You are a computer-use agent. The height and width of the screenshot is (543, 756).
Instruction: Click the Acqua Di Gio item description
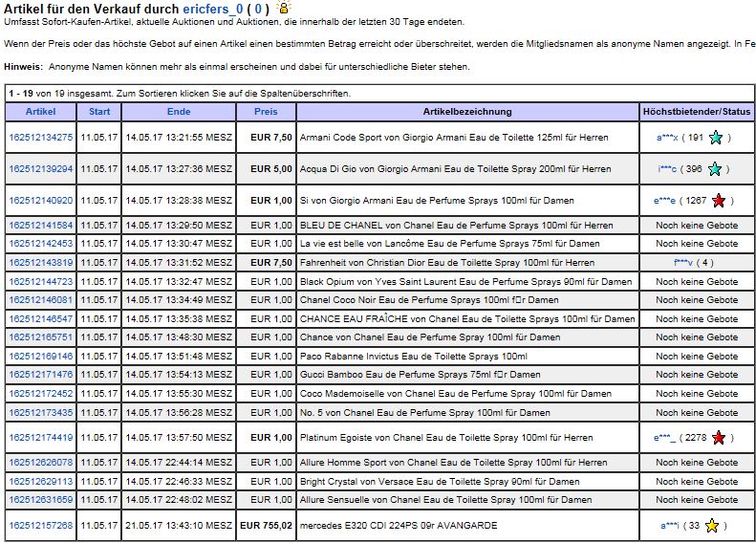pos(455,169)
